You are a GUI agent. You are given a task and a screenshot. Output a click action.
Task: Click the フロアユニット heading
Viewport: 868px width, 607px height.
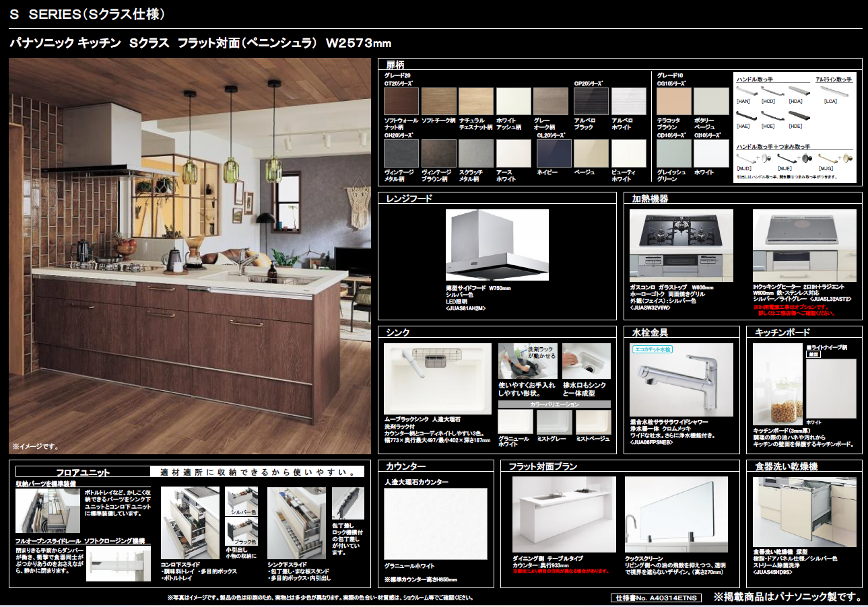pyautogui.click(x=84, y=472)
